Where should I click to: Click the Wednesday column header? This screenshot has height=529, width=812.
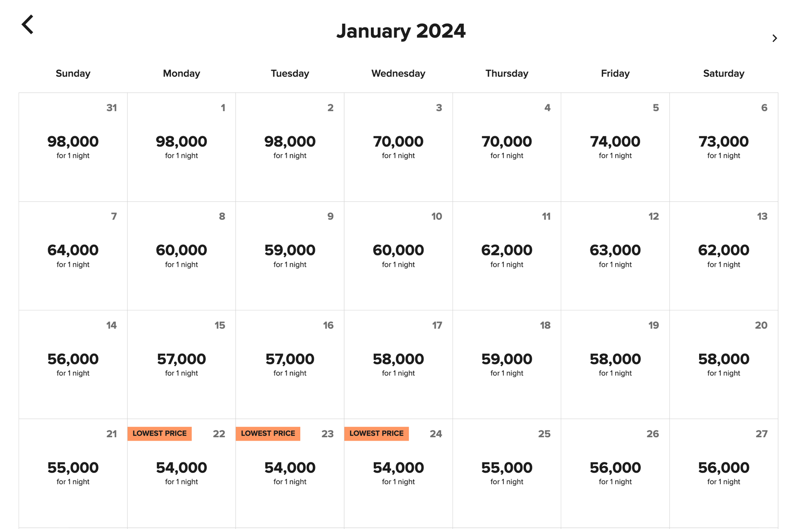(x=398, y=73)
